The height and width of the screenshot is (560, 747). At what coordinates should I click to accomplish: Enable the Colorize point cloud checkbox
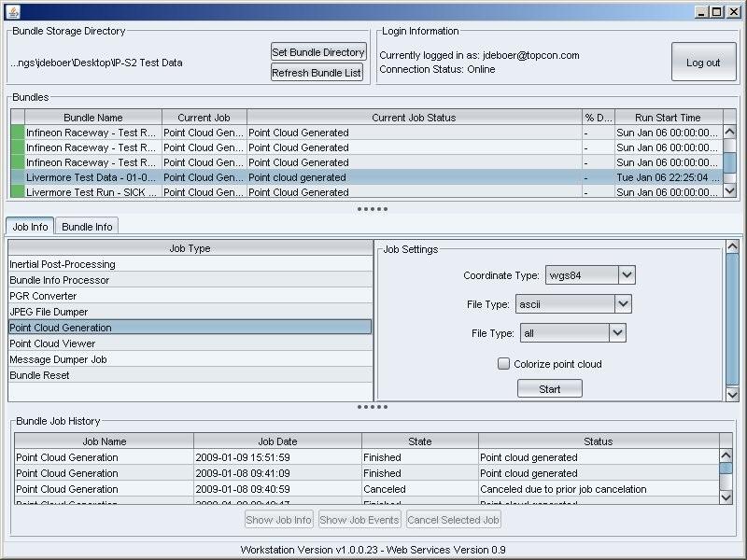pyautogui.click(x=503, y=364)
